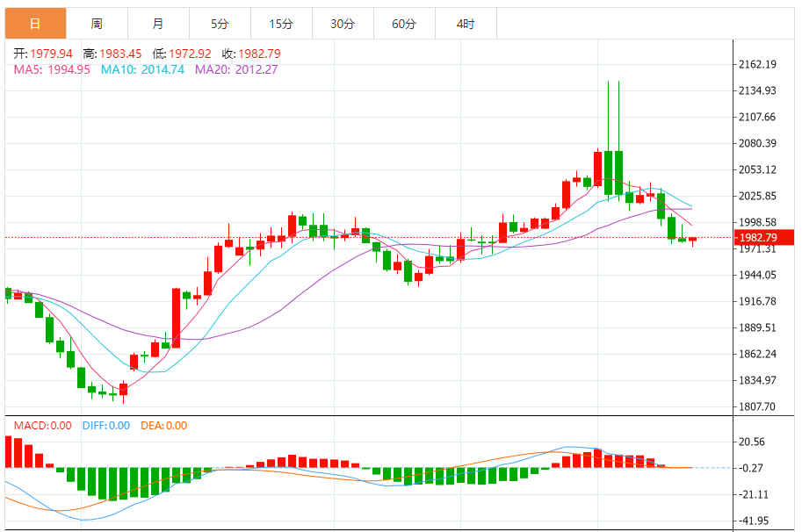Click the 20.56 MACD axis label

[x=752, y=442]
